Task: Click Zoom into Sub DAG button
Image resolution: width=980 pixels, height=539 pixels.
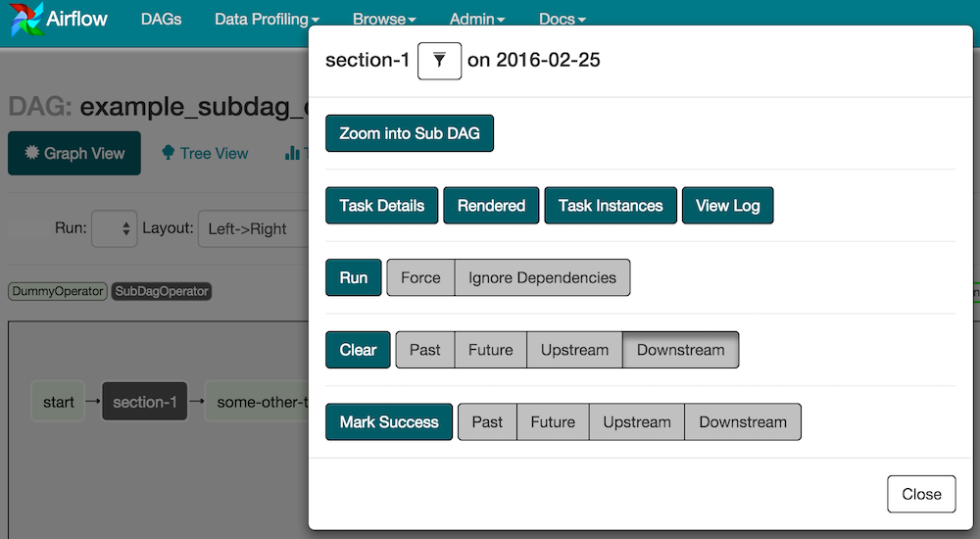Action: [410, 133]
